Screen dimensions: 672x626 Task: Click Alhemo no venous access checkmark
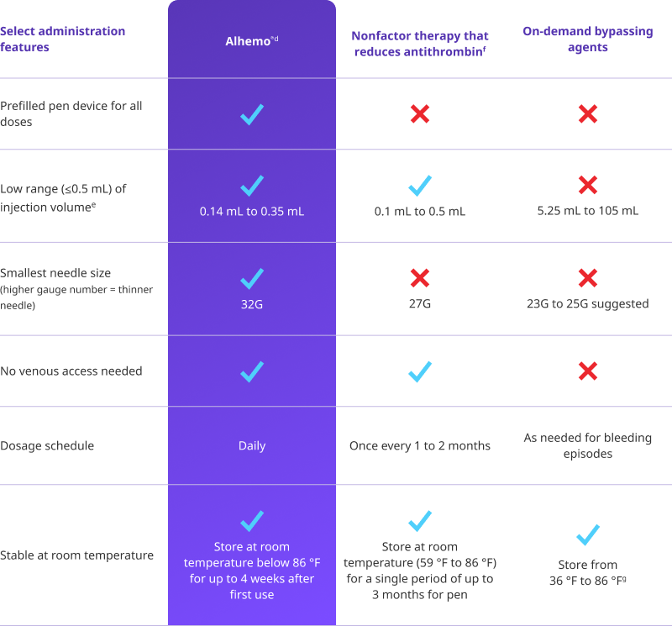(251, 371)
